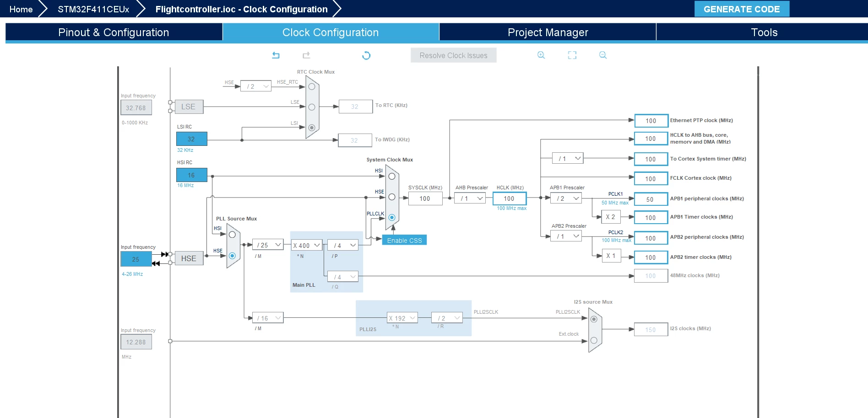Click LSI RC 32 value box

point(191,139)
